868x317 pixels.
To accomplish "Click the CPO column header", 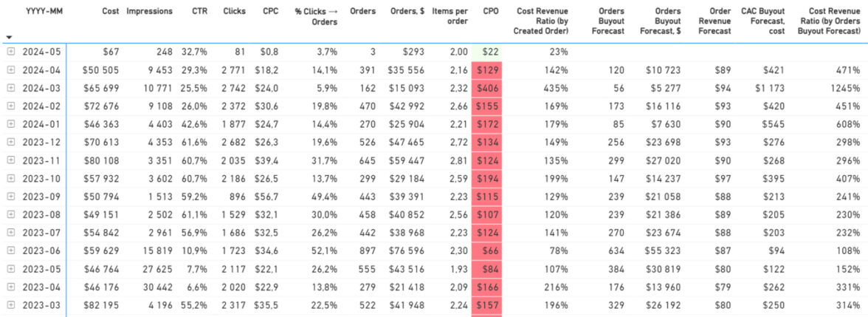I will 490,12.
